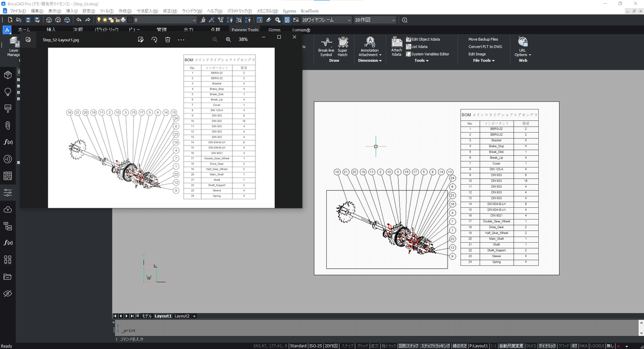Expand the File Tools panel dropdown
644x349 pixels.
click(484, 61)
